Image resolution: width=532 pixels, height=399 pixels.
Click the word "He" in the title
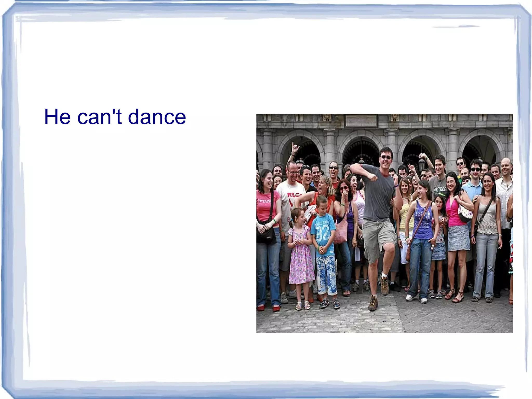pos(57,117)
